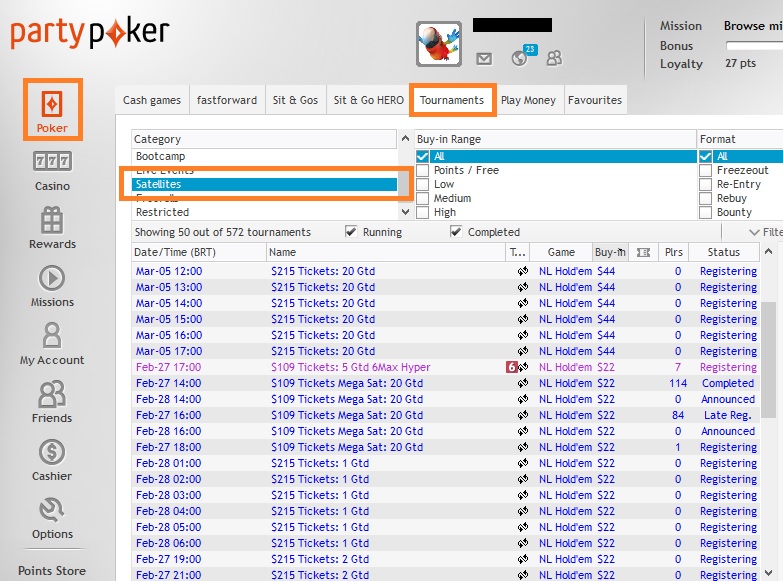This screenshot has width=783, height=581.
Task: Switch to Play Money tab
Action: point(528,100)
